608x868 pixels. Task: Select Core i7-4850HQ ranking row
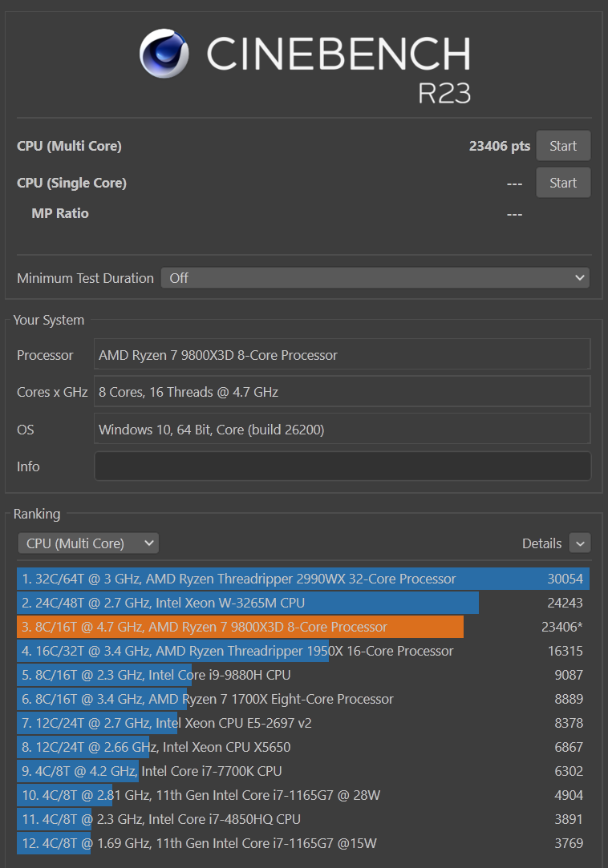[x=302, y=819]
